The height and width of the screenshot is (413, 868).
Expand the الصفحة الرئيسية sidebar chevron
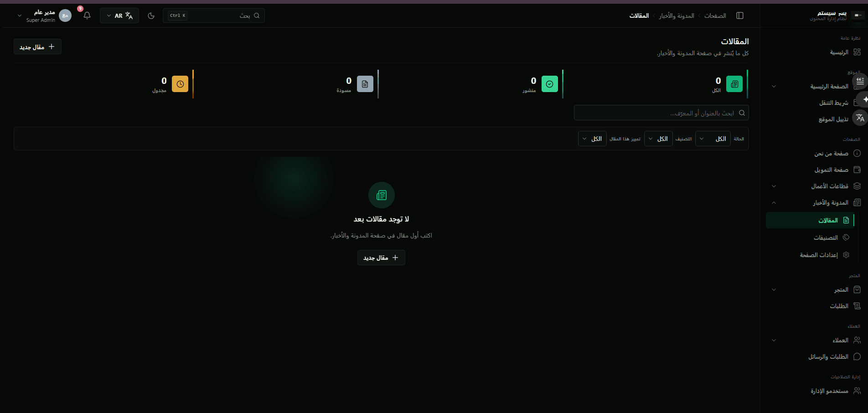(774, 86)
